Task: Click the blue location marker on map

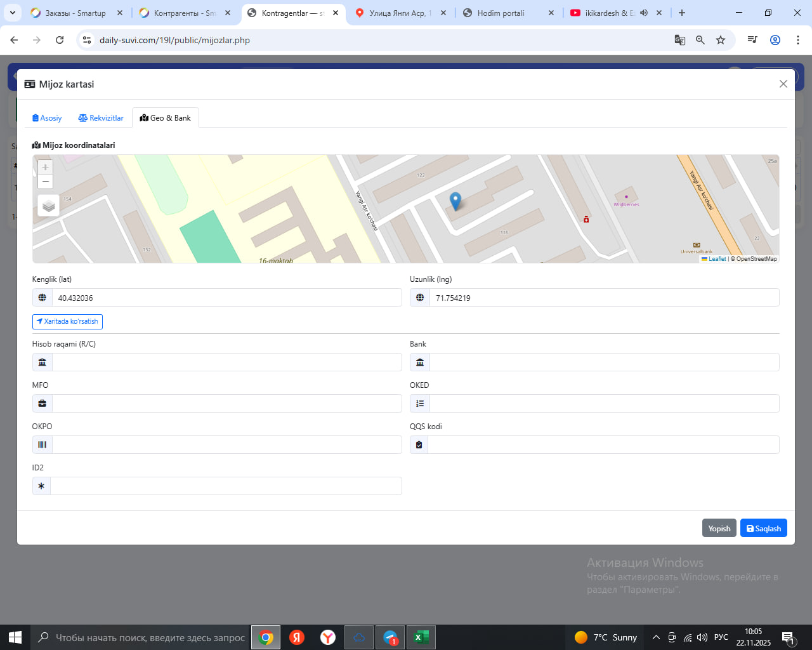Action: 455,201
